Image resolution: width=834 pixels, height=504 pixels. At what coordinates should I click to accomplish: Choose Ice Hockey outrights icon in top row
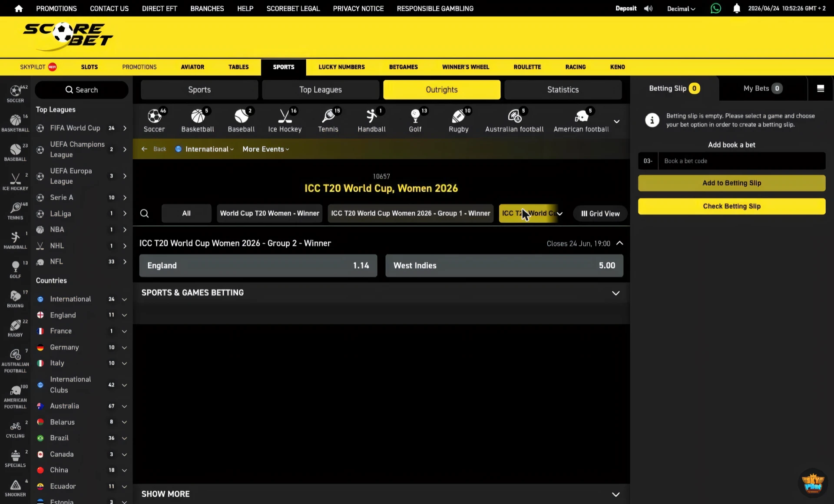(x=285, y=120)
